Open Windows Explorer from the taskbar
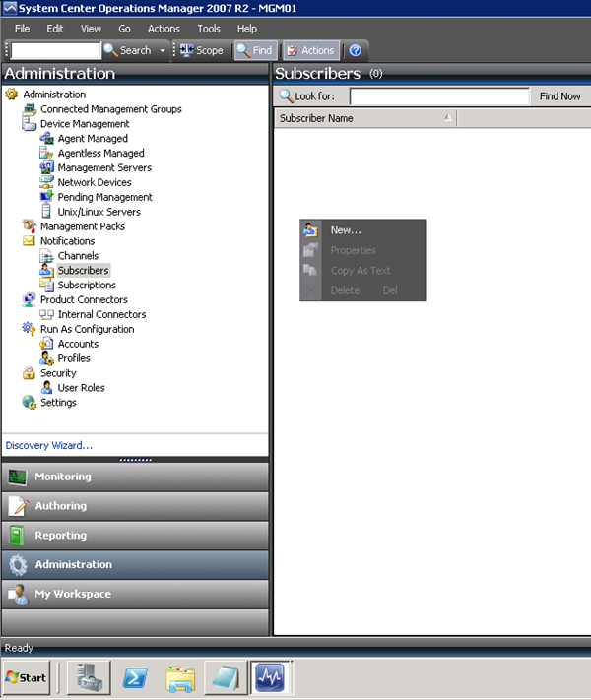This screenshot has width=591, height=700. 180,679
